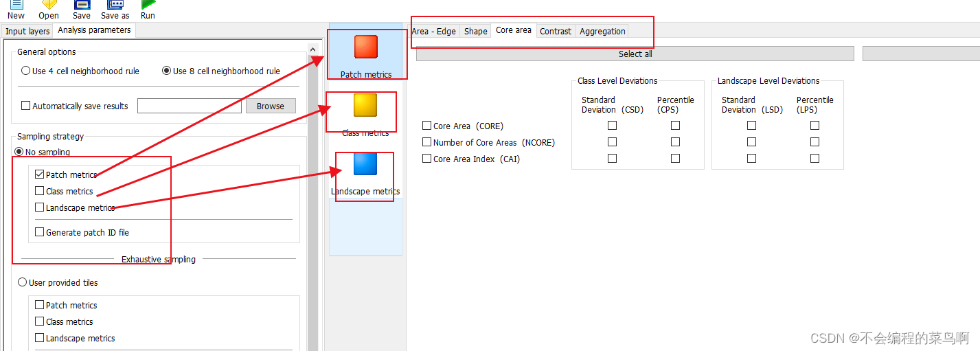Click the Open folder toolbar icon
Viewport: 980px width, 351px height.
[x=49, y=5]
